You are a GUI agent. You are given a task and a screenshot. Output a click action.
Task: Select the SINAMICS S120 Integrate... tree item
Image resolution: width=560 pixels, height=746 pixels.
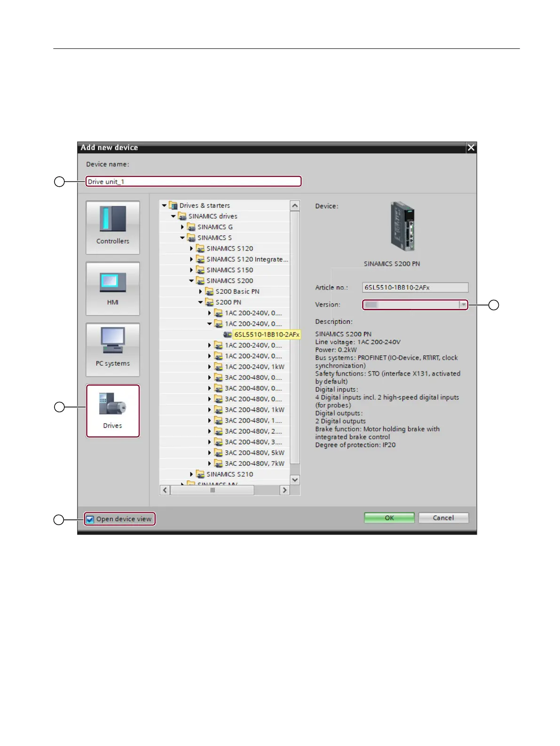point(247,259)
